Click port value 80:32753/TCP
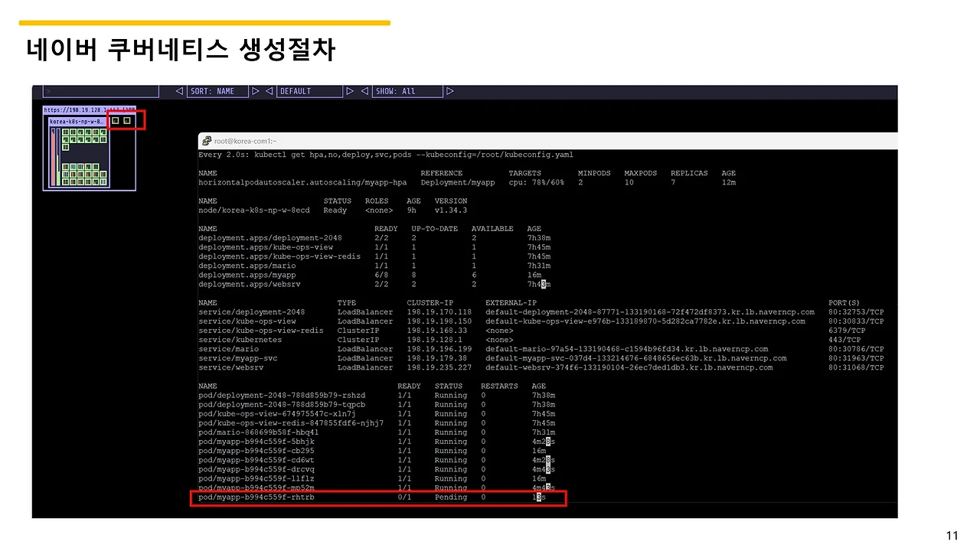The image size is (980, 551). 856,312
